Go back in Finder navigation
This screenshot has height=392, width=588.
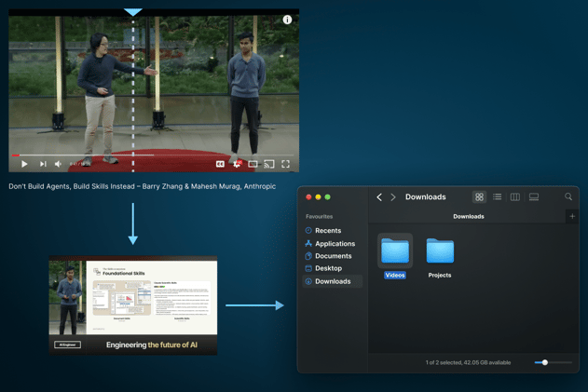coord(379,197)
